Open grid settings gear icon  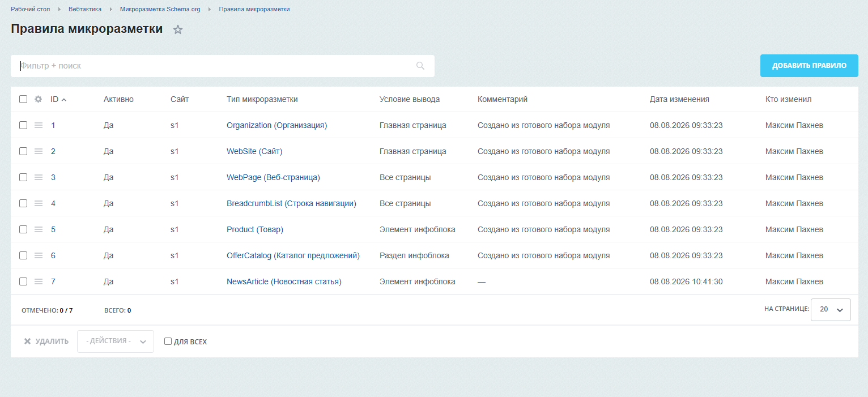click(x=39, y=99)
